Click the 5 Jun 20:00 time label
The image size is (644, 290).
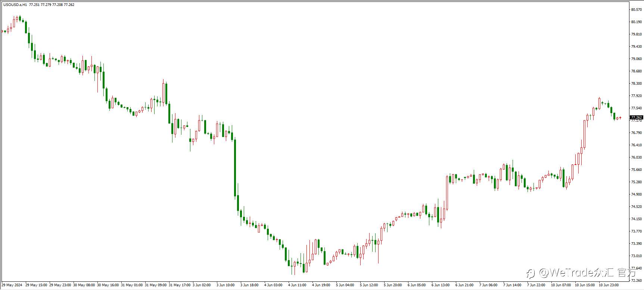393,285
